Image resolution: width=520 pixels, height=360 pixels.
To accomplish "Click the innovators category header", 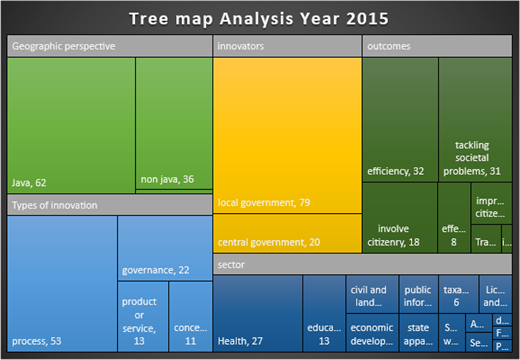I will [287, 46].
